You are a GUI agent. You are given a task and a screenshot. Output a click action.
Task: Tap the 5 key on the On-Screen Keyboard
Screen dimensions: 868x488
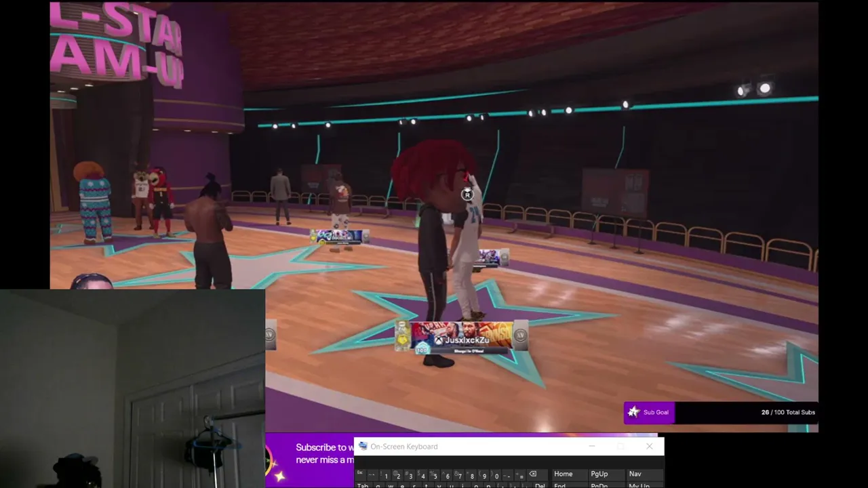click(435, 474)
